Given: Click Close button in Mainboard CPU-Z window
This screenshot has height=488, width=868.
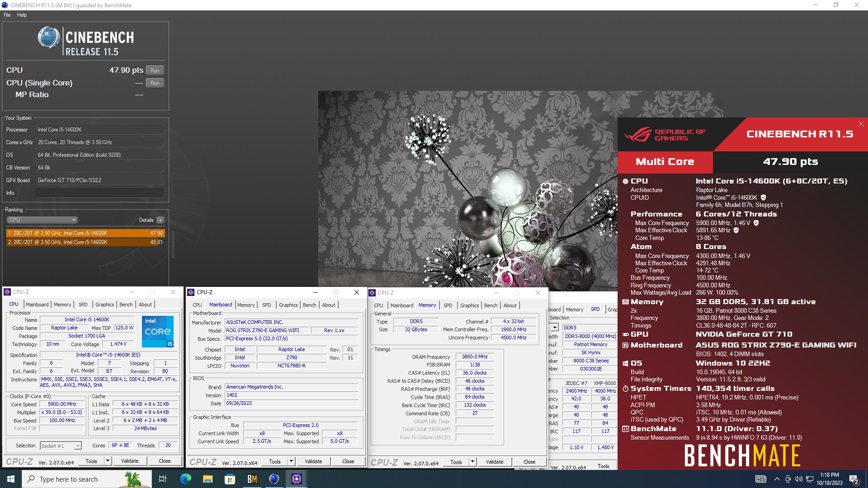Looking at the screenshot, I should point(348,462).
